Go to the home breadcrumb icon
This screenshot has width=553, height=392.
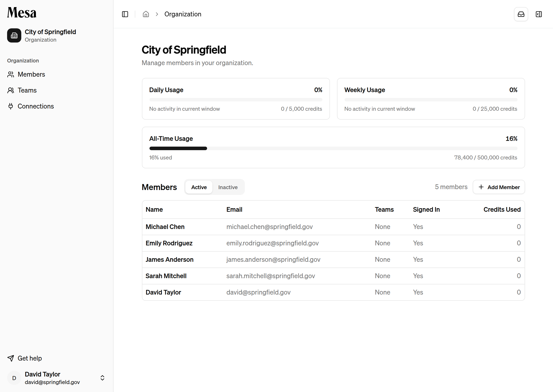146,14
